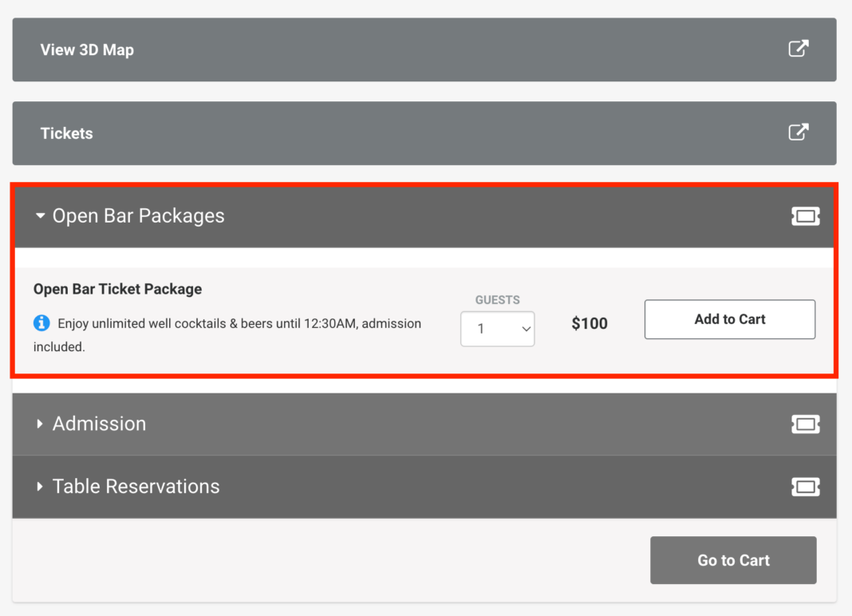Viewport: 852px width, 616px height.
Task: Click the external link icon on View 3D Map
Action: (798, 49)
